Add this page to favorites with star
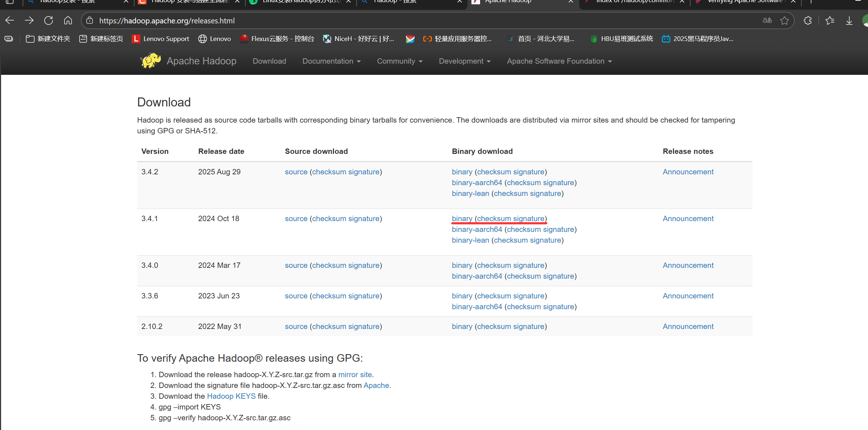The image size is (868, 430). point(785,20)
